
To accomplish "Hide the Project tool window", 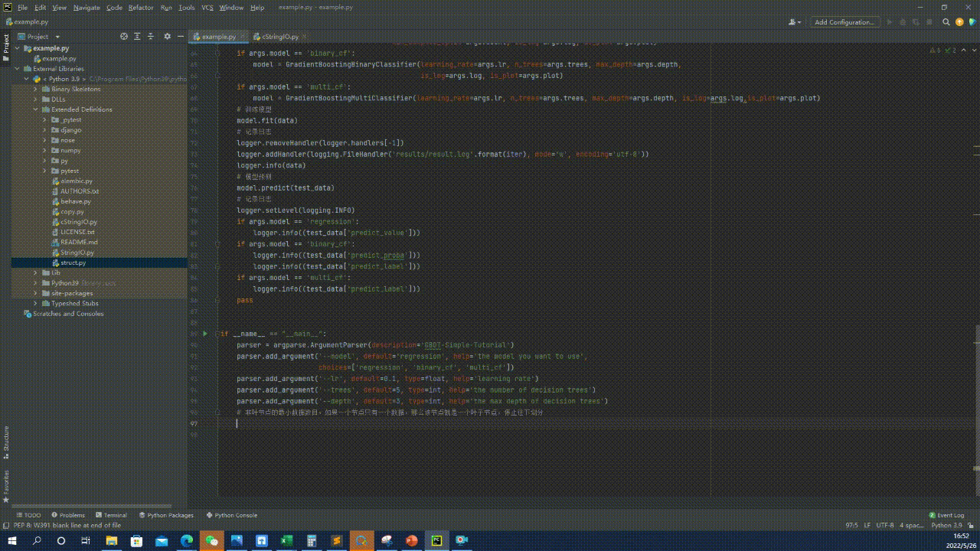I will (181, 36).
